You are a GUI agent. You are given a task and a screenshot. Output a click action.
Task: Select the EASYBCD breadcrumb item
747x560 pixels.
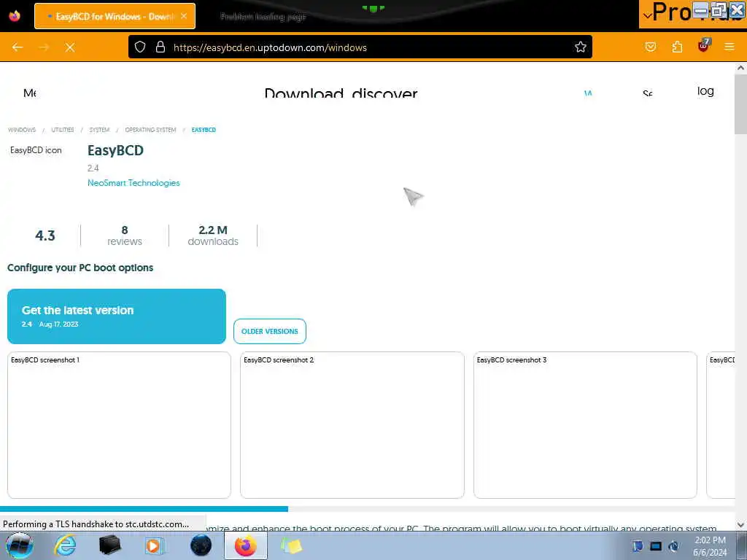point(204,130)
